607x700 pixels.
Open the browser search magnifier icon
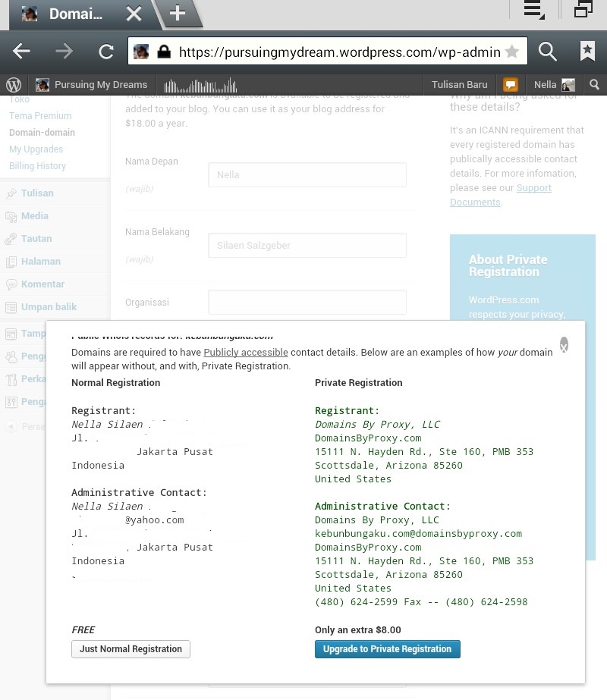(x=547, y=52)
